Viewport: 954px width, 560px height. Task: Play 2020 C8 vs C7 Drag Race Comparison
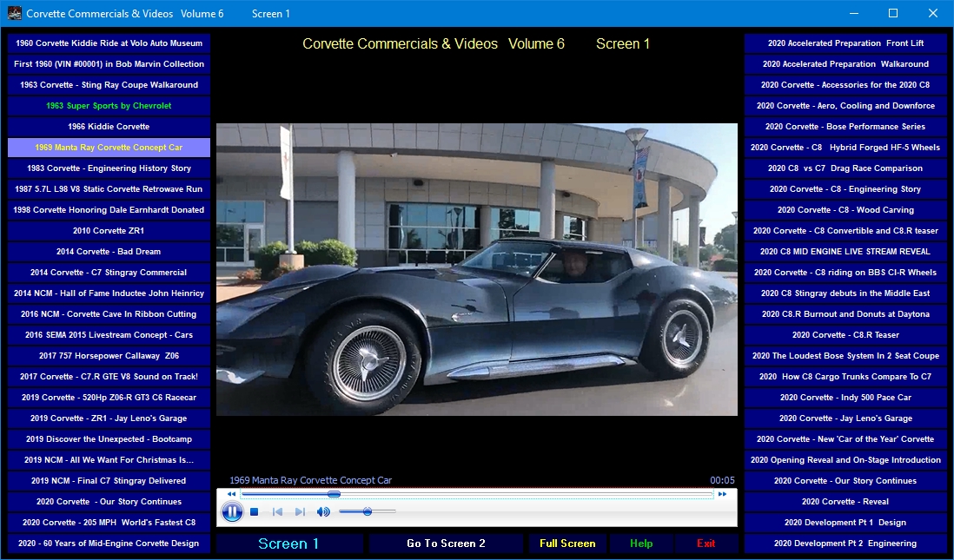point(845,168)
